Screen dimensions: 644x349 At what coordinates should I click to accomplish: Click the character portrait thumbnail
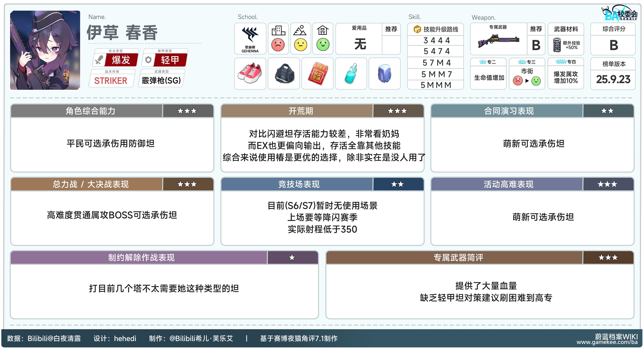(x=45, y=50)
